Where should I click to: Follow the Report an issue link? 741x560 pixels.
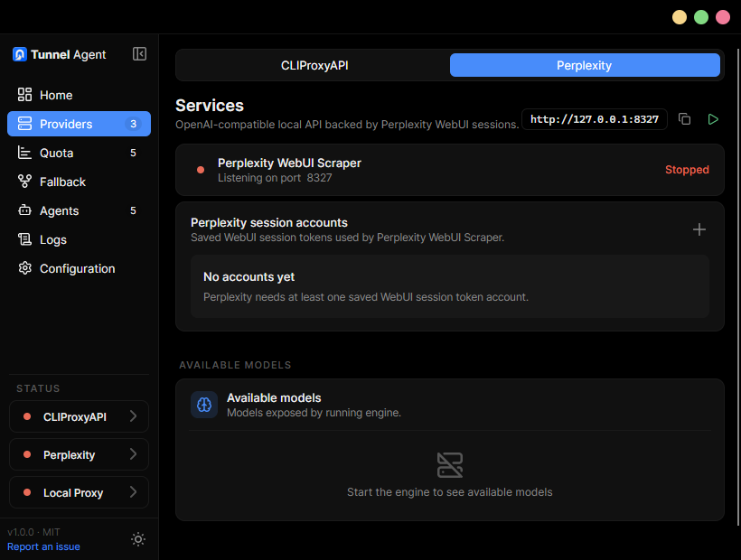[43, 546]
